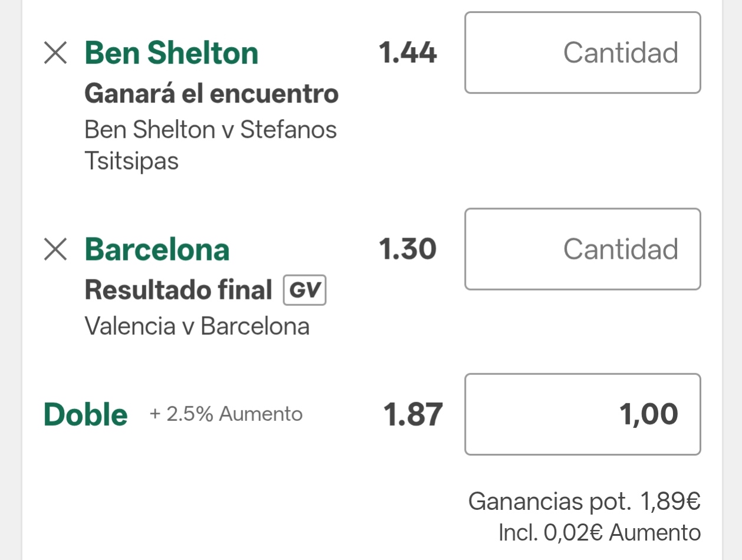Focus the Cantidad field for Ben Shelton
Screen dimensions: 742x560
coord(583,52)
